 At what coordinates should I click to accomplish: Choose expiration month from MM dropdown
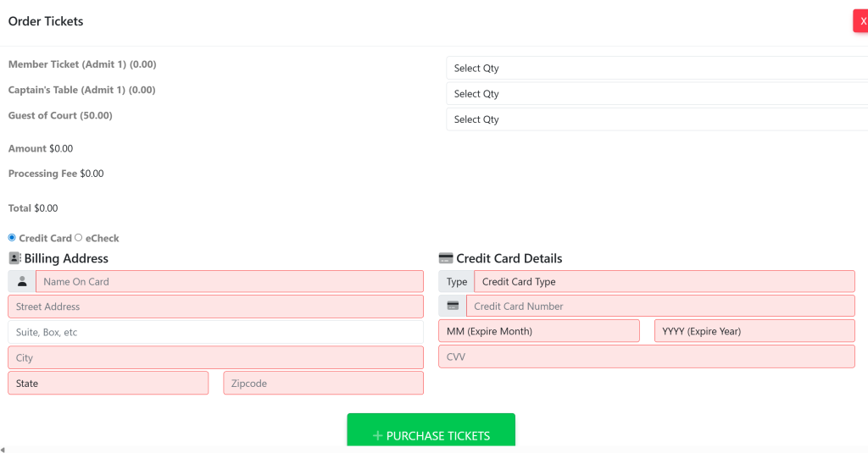[538, 332]
